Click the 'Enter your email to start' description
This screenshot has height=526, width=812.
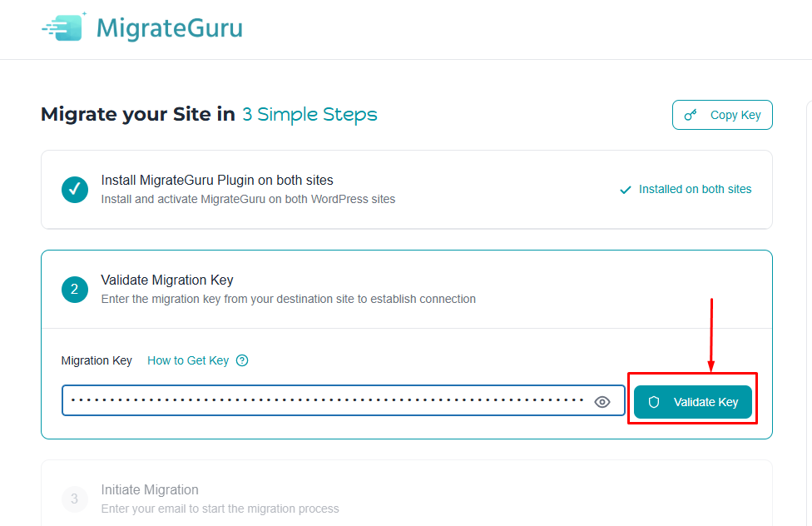point(220,509)
